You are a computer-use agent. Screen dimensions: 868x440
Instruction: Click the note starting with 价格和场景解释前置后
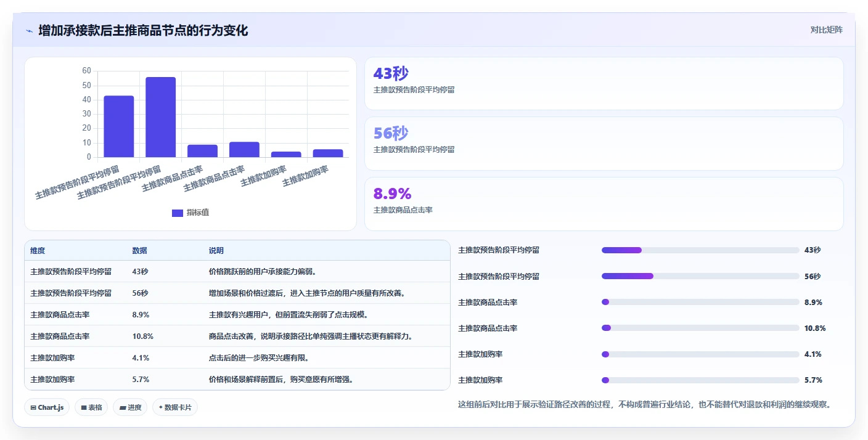coord(281,380)
